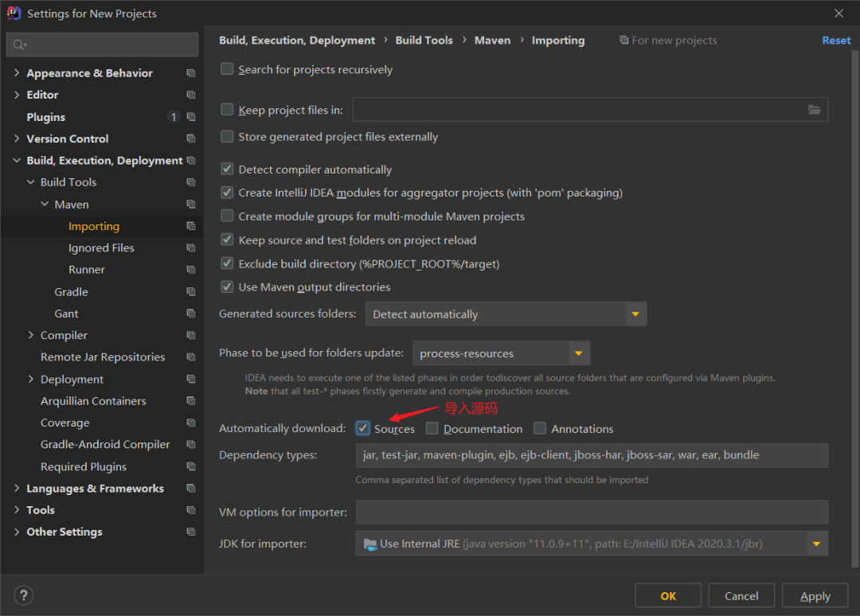Screen dimensions: 860x616
Task: Click the project-level icon beside Other Settings
Action: coord(191,532)
